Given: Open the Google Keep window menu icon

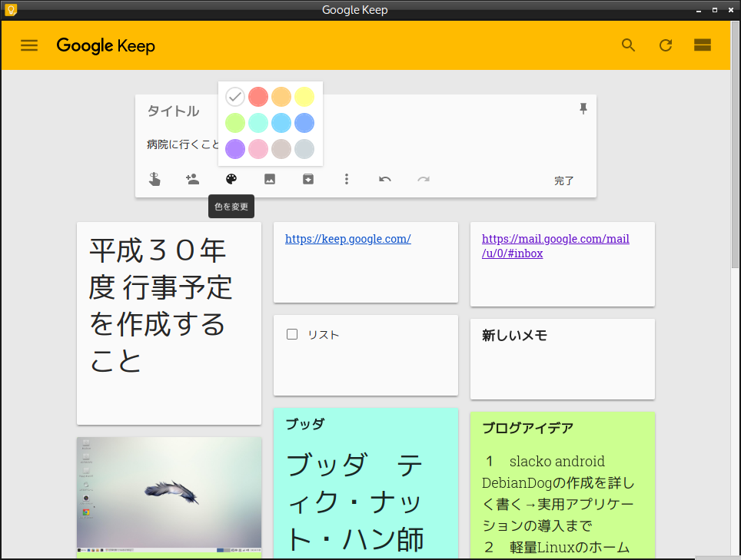Looking at the screenshot, I should point(10,10).
